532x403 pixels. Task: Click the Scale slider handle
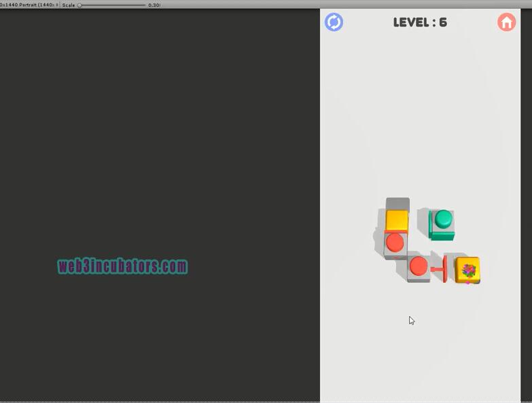[79, 5]
